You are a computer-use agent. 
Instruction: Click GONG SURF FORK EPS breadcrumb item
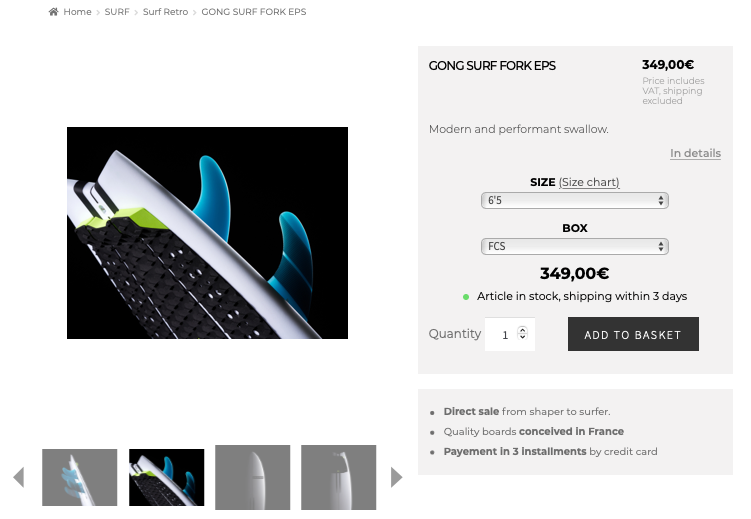pyautogui.click(x=253, y=11)
